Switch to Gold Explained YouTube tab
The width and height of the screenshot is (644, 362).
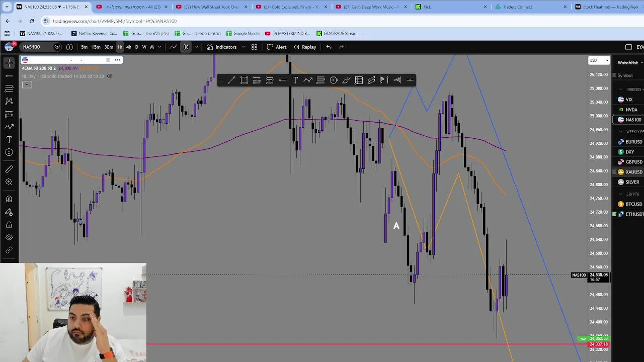pyautogui.click(x=292, y=7)
